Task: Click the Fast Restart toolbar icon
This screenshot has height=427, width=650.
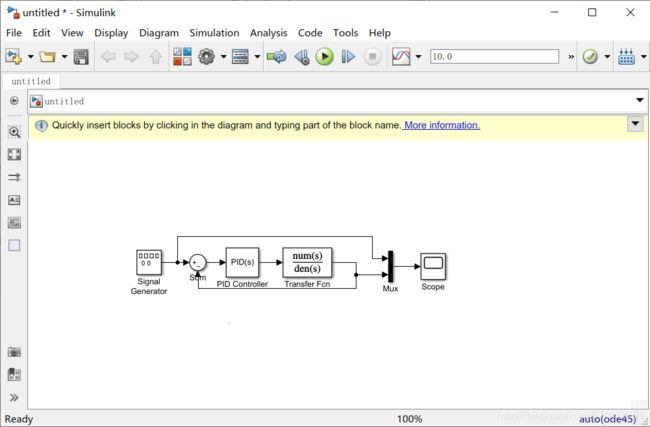Action: coord(277,56)
